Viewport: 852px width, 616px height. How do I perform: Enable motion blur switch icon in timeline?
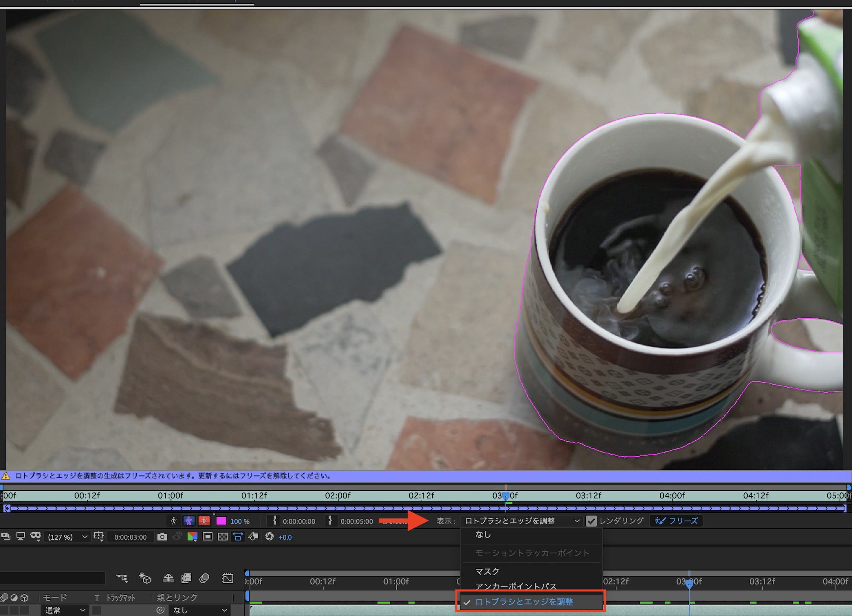point(204,579)
